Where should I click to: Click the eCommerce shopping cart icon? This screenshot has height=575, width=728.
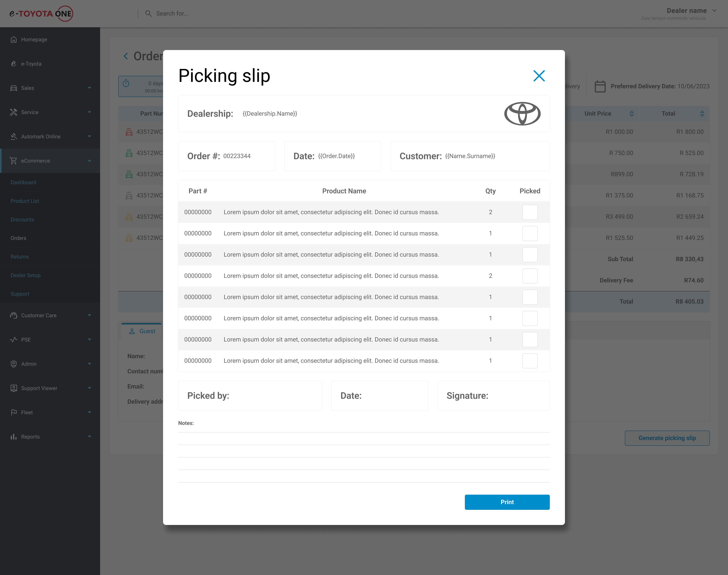point(13,161)
